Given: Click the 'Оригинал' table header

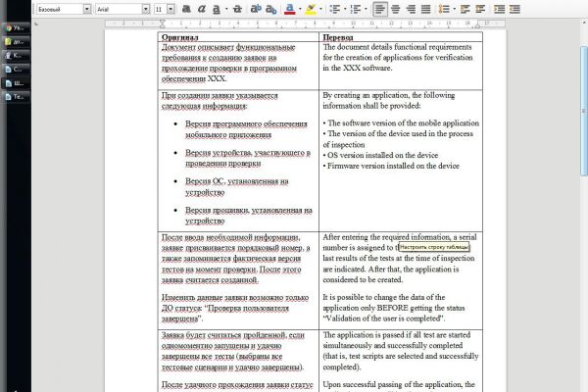Looking at the screenshot, I should [179, 37].
